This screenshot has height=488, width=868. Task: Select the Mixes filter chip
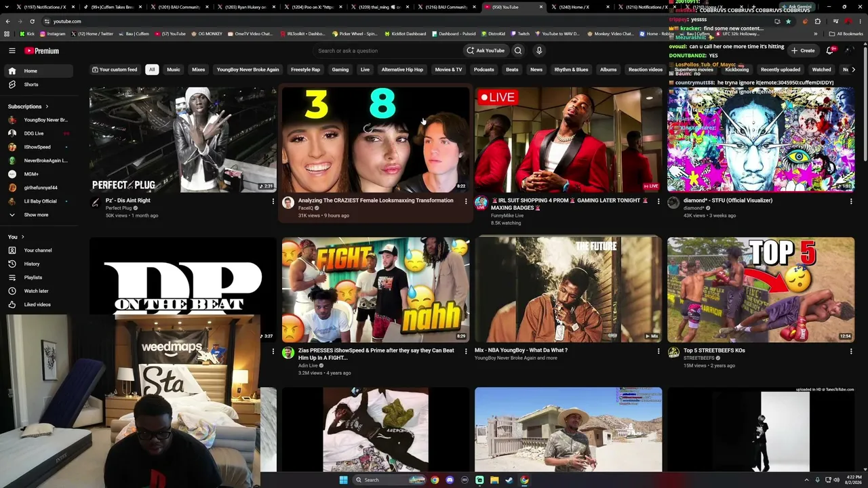coord(198,70)
